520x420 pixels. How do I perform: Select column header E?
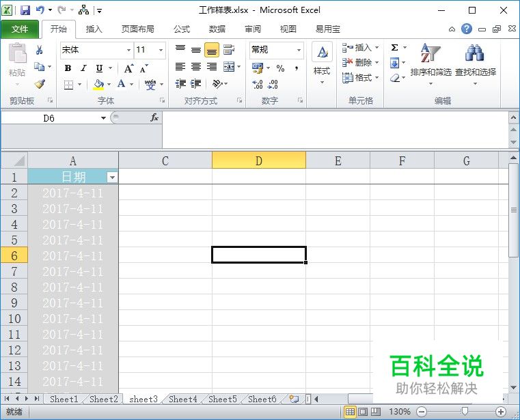tap(338, 160)
